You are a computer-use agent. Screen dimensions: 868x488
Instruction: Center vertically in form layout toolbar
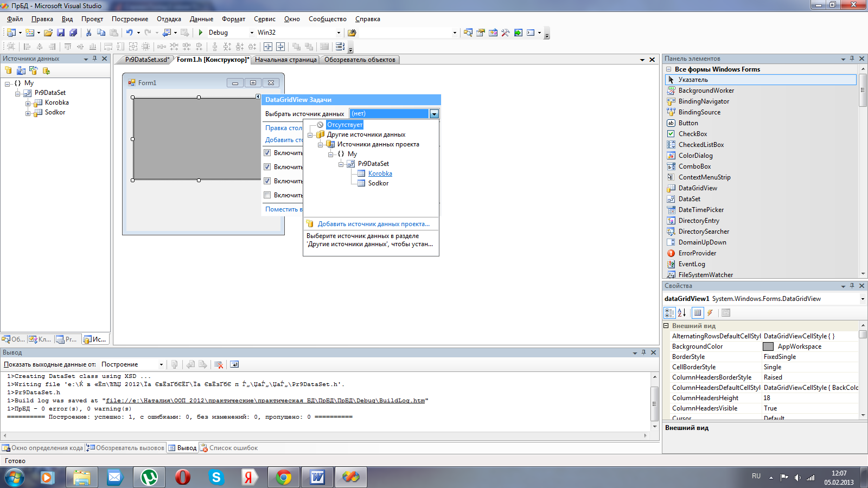coord(280,47)
